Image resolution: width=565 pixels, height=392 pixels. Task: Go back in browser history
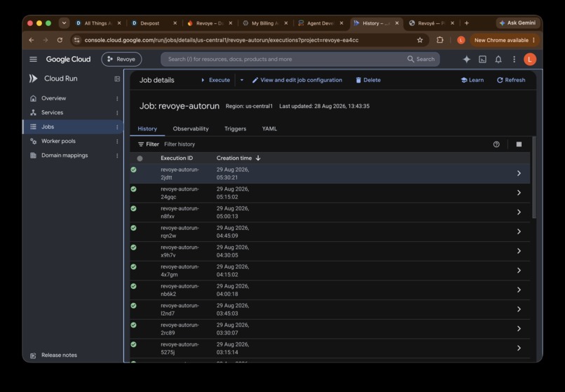point(32,40)
